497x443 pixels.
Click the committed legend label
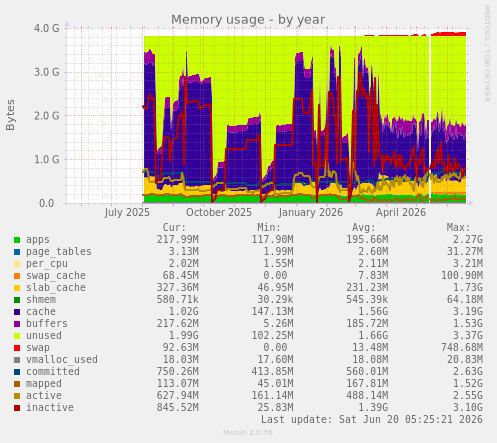(x=53, y=372)
